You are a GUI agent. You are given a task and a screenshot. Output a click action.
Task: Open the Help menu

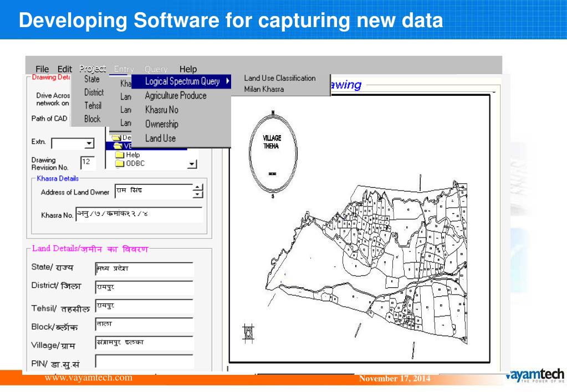click(x=188, y=69)
